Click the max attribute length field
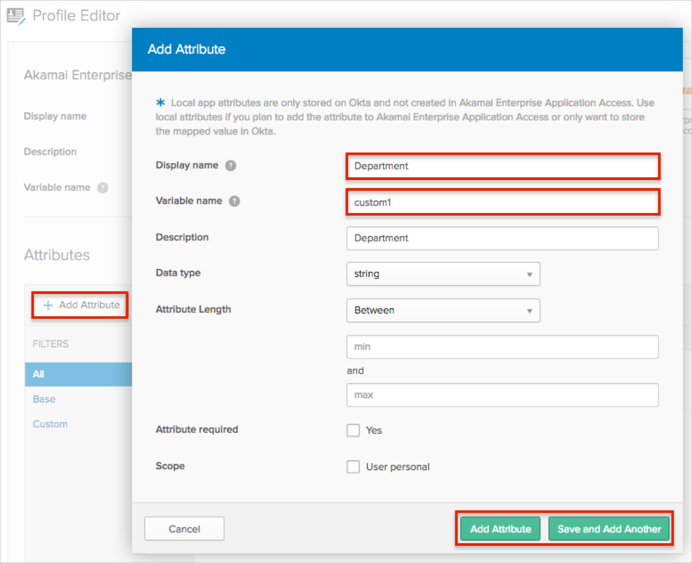 click(x=502, y=395)
